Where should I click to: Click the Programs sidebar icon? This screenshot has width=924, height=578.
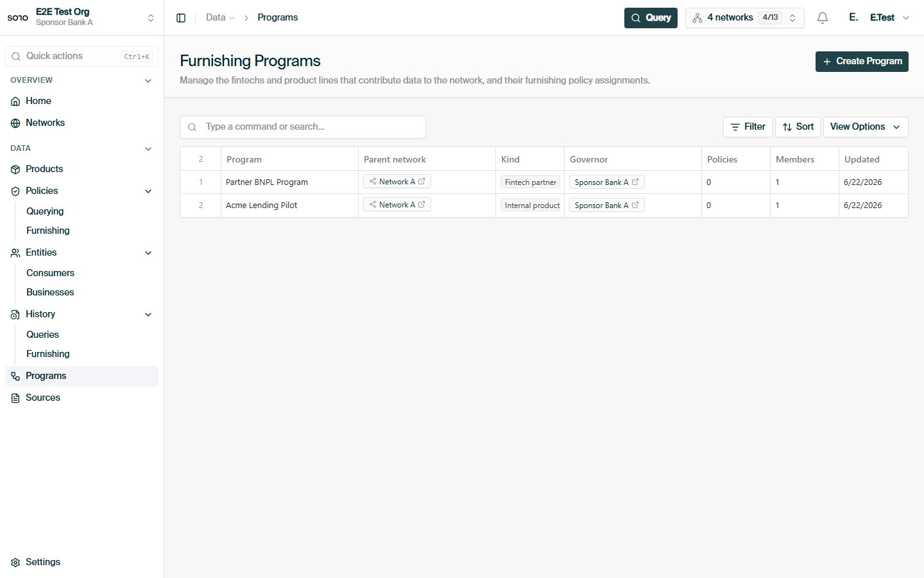tap(15, 376)
